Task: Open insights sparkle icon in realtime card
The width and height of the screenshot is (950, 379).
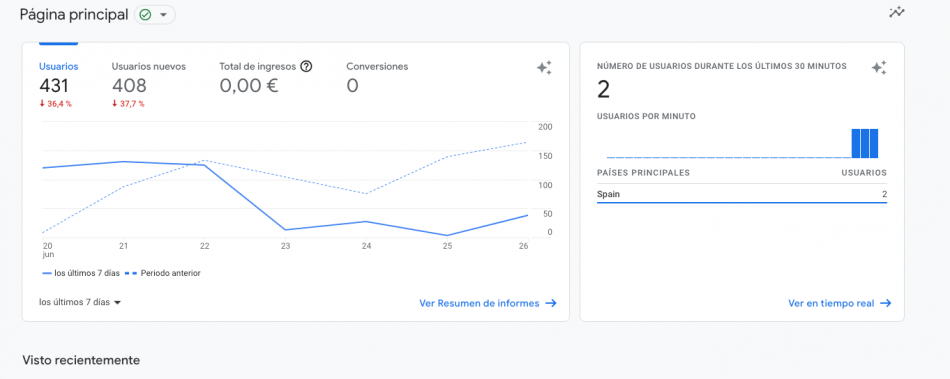Action: tap(879, 68)
